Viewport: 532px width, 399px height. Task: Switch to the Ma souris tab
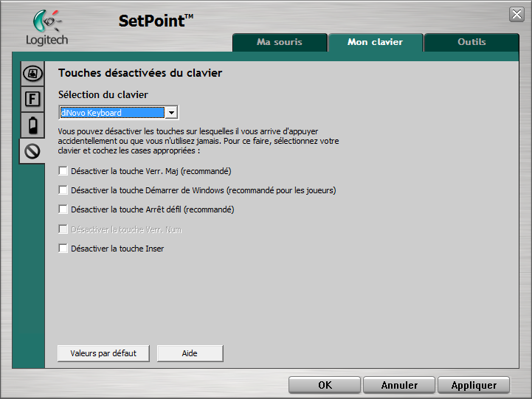coord(280,42)
